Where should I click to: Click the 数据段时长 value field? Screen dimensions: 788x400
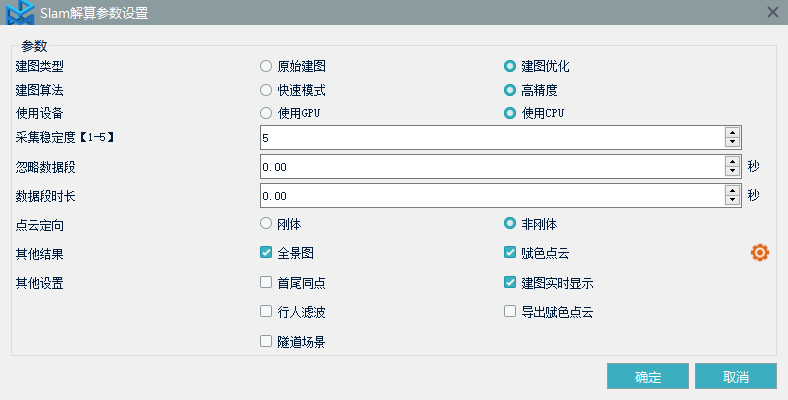(x=490, y=195)
